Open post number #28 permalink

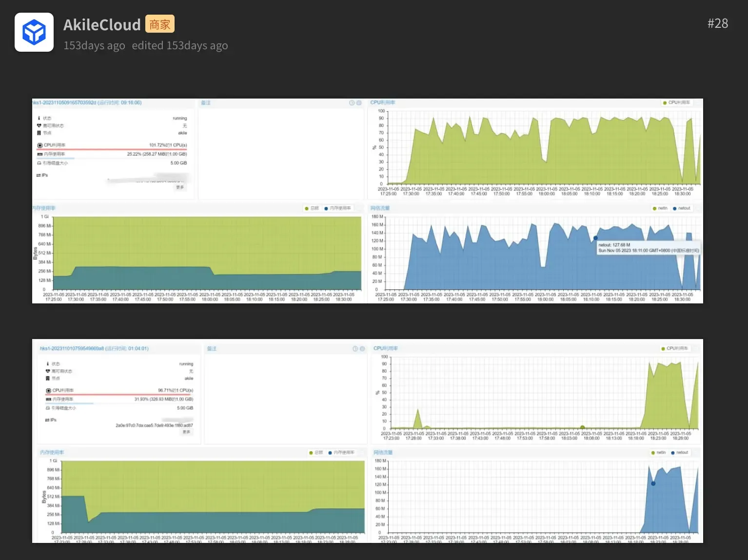point(717,23)
